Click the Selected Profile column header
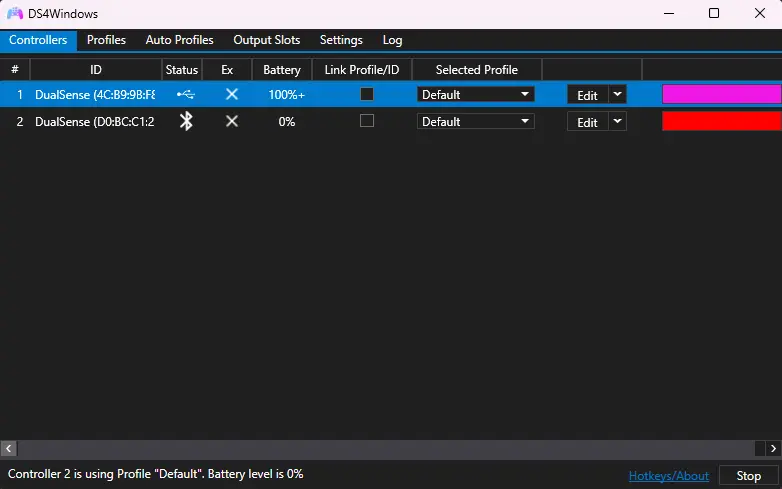Image resolution: width=782 pixels, height=489 pixels. click(477, 69)
